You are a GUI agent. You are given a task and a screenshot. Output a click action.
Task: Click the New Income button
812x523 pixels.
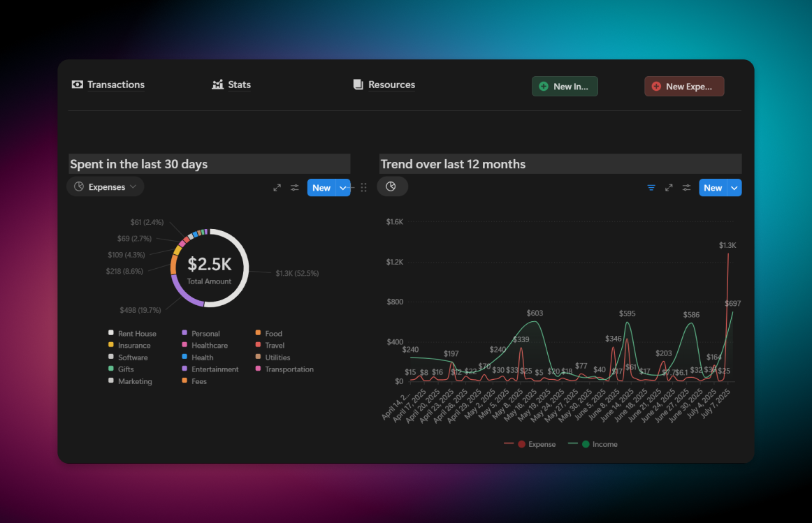click(x=565, y=86)
